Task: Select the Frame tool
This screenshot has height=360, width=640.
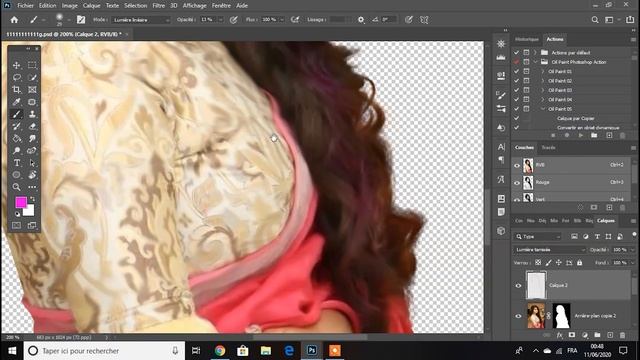Action: click(x=32, y=89)
